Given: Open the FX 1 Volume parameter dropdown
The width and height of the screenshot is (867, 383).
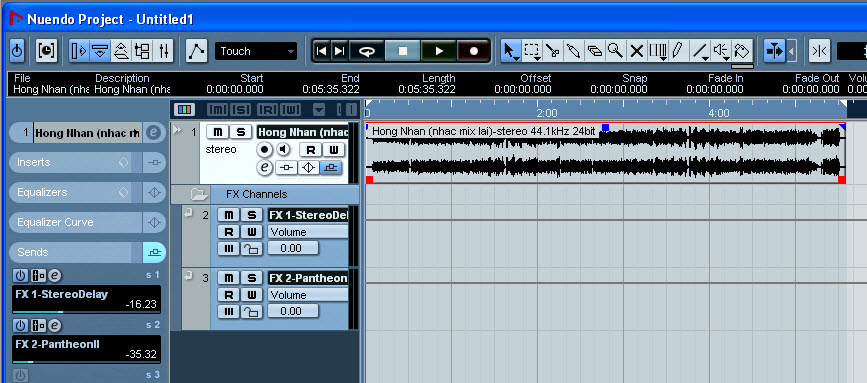Looking at the screenshot, I should 308,232.
